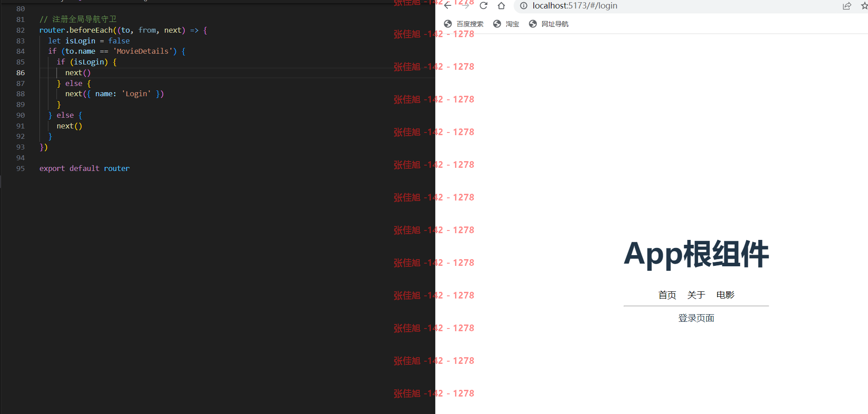Image resolution: width=868 pixels, height=414 pixels.
Task: Open the 淘宝 bookmark
Action: pos(506,24)
